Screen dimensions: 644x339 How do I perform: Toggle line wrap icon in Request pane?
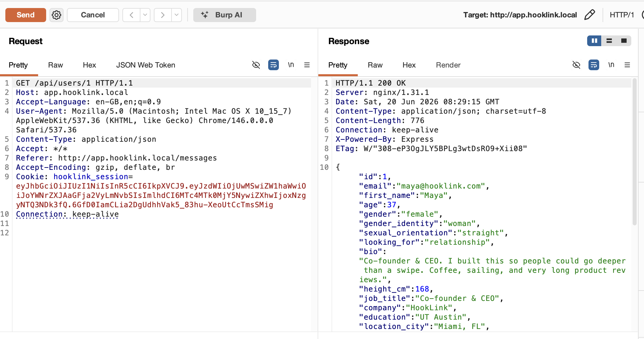pos(274,65)
